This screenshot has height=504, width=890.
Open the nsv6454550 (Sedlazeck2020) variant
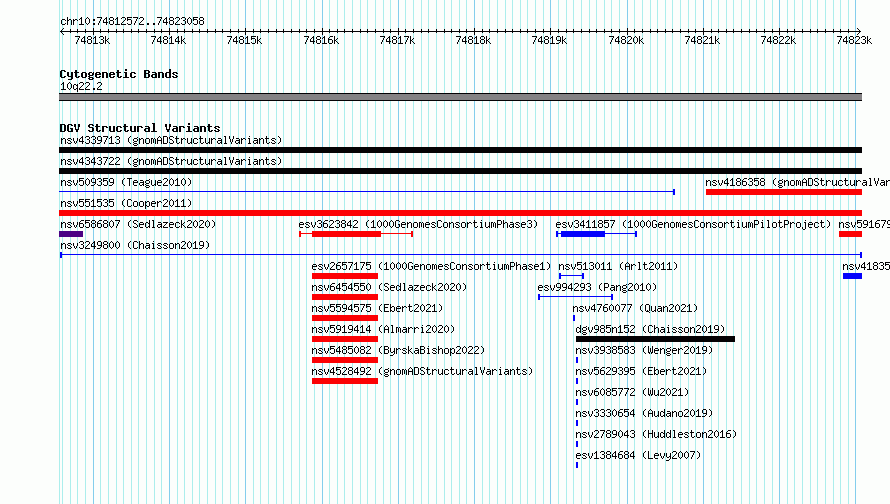click(x=389, y=287)
